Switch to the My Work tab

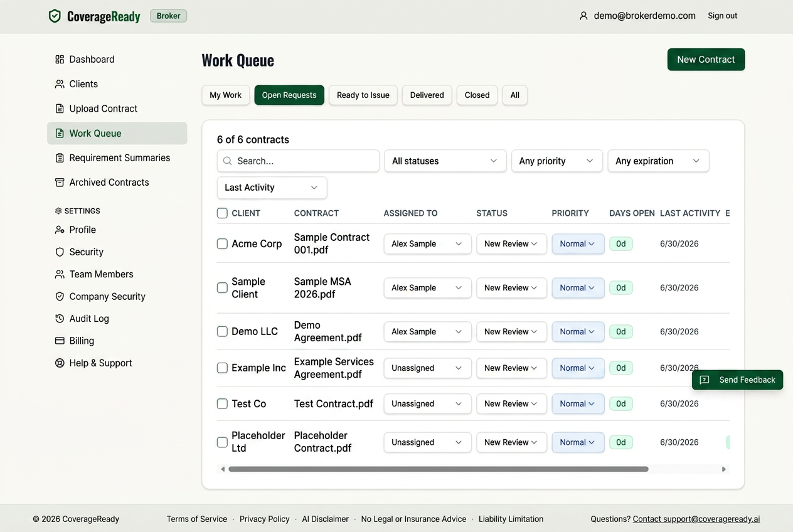[226, 95]
